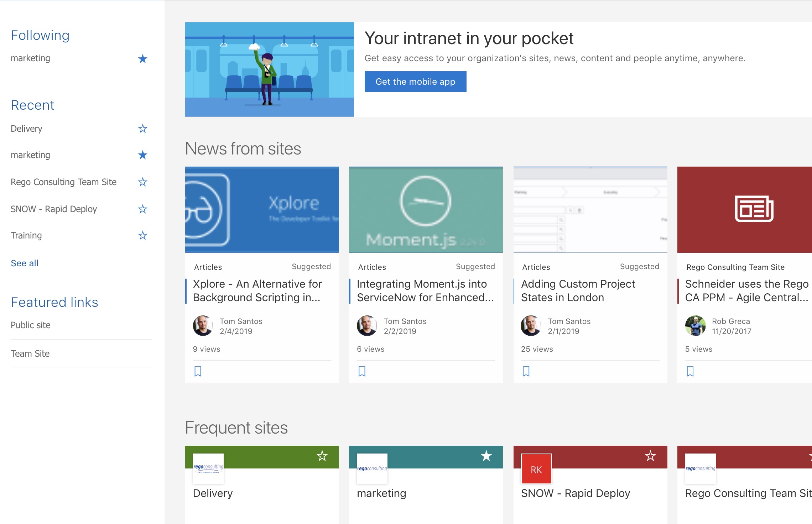Star the SNOW - Rapid Deploy site card

click(650, 456)
